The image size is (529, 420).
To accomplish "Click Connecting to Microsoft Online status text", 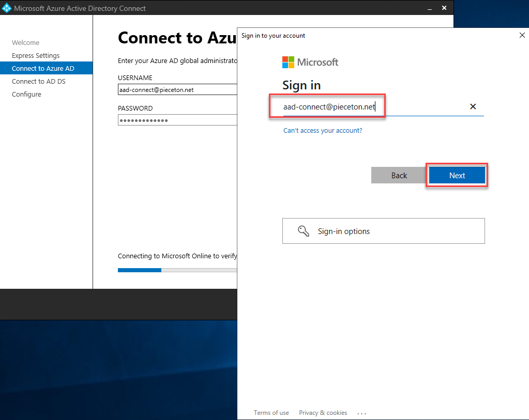I will [177, 256].
